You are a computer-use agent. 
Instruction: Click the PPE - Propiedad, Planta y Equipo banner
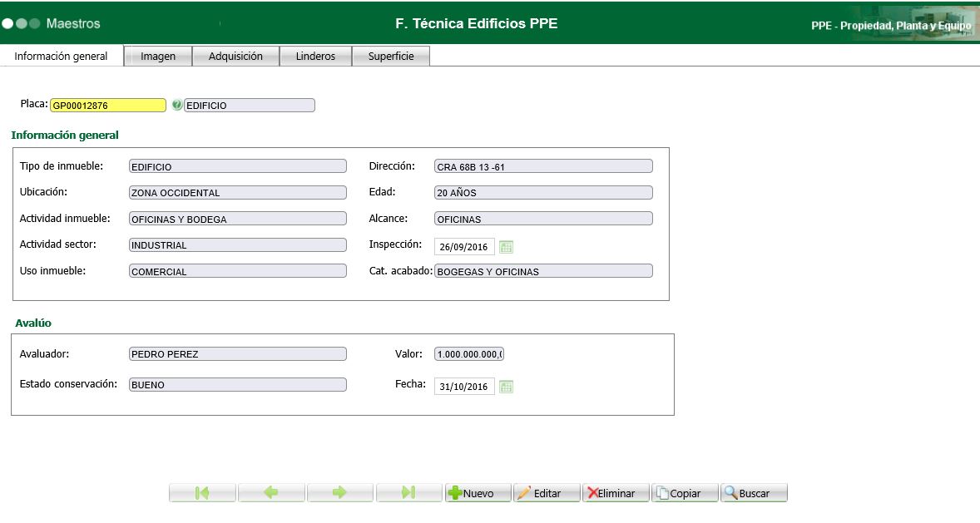click(891, 26)
